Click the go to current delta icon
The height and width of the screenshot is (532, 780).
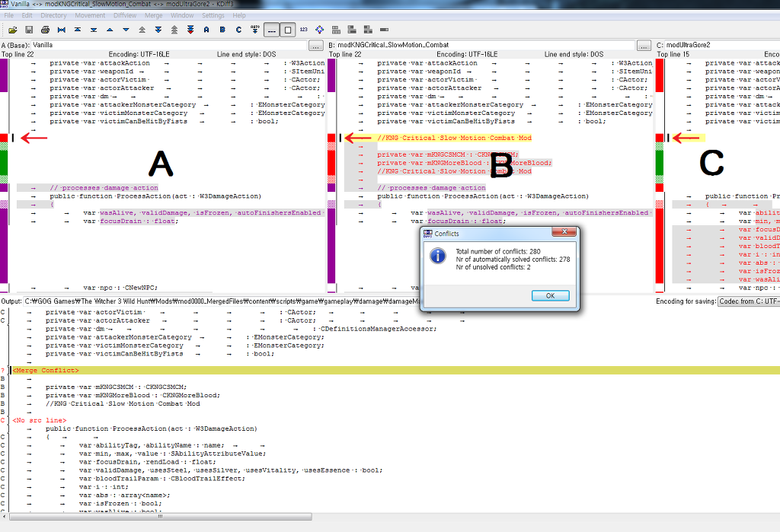62,30
